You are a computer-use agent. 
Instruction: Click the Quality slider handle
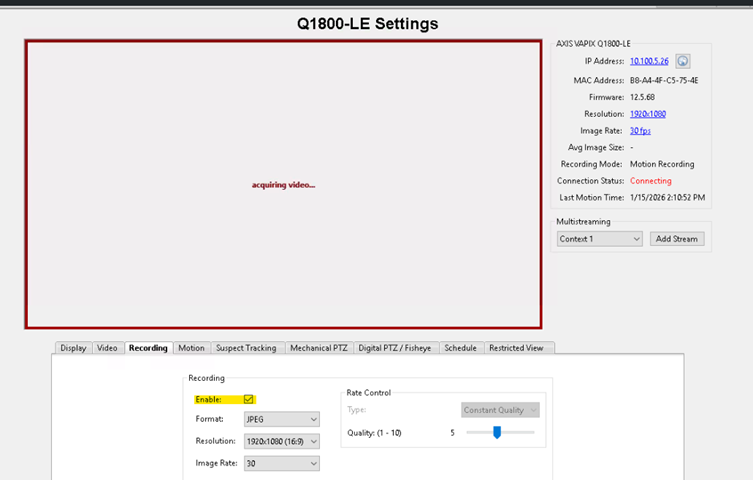click(496, 432)
